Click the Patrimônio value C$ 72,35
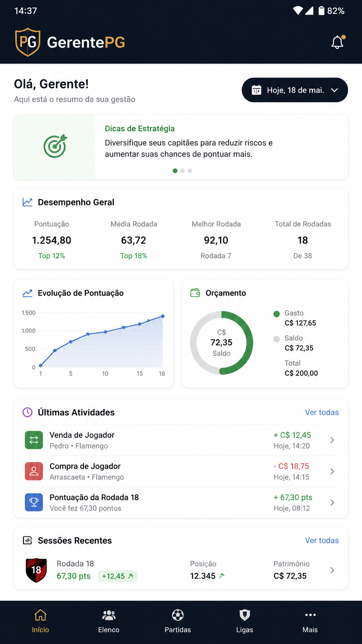Image resolution: width=362 pixels, height=644 pixels. pos(290,576)
